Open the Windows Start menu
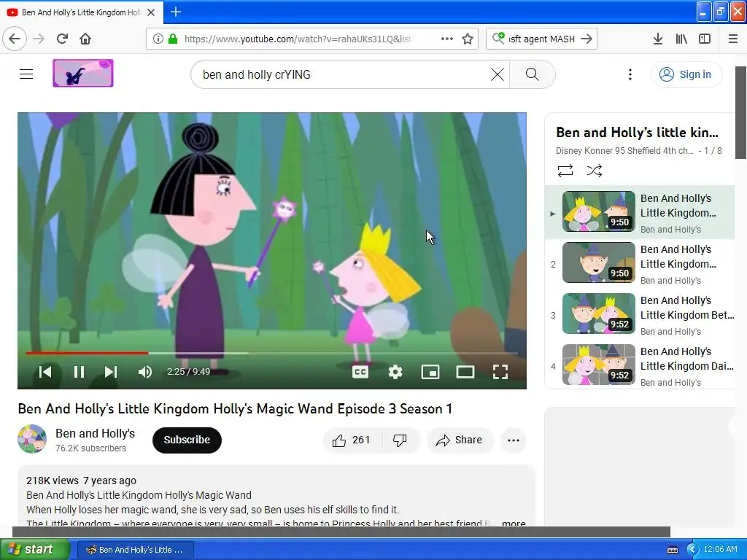Viewport: 747px width, 560px height. 34,550
